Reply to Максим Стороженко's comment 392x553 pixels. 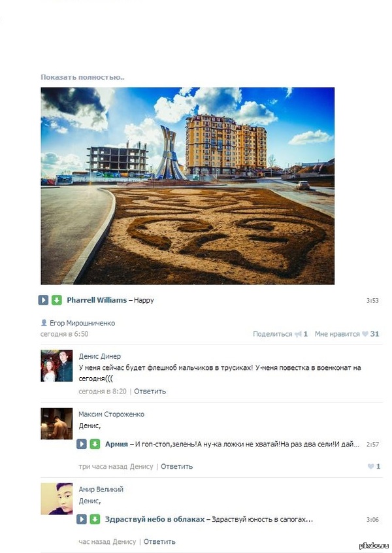point(176,466)
